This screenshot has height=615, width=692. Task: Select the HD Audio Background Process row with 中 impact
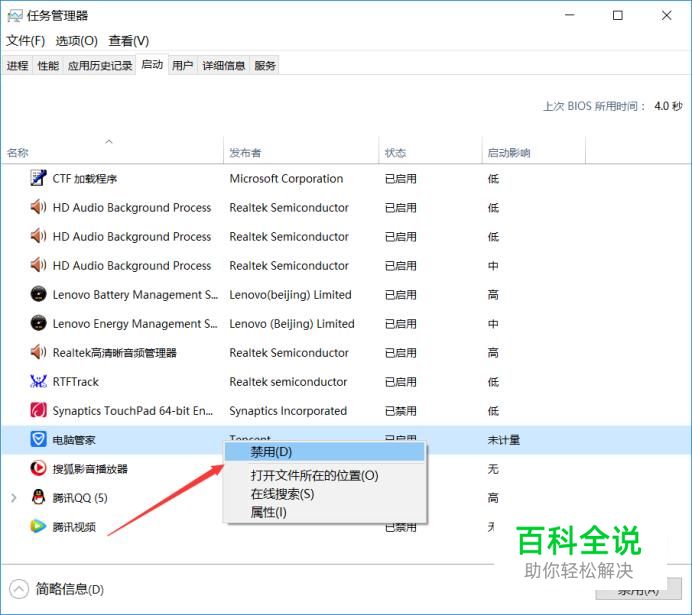click(x=132, y=266)
